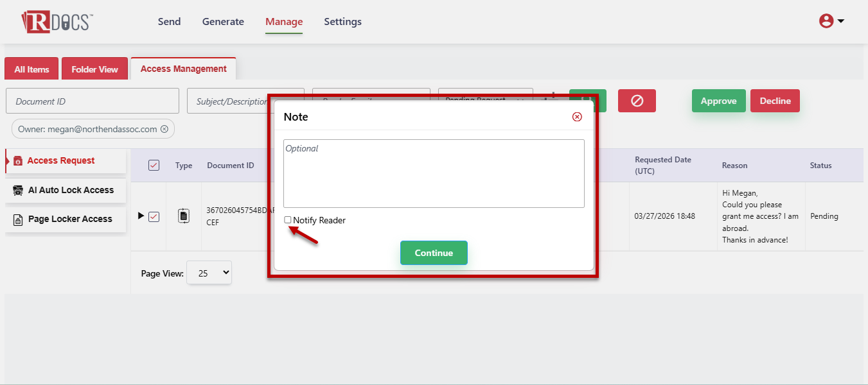This screenshot has width=868, height=385.
Task: Click the green Approve button
Action: 718,101
